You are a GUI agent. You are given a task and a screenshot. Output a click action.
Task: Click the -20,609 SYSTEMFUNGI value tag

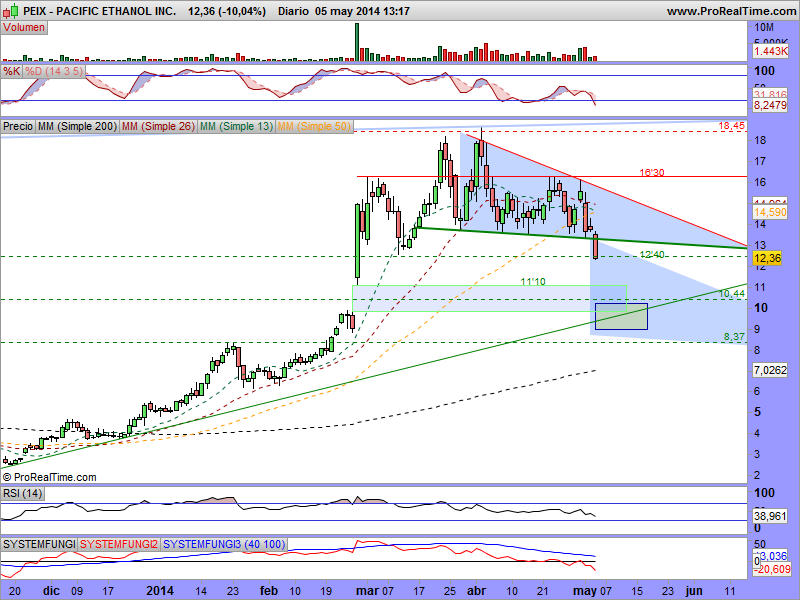click(x=772, y=569)
